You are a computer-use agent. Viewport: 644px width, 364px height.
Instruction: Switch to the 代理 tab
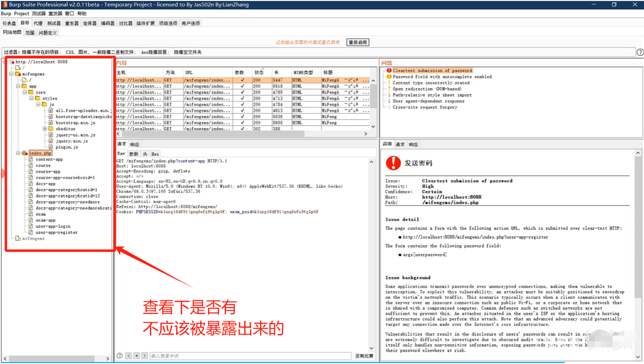pos(38,23)
